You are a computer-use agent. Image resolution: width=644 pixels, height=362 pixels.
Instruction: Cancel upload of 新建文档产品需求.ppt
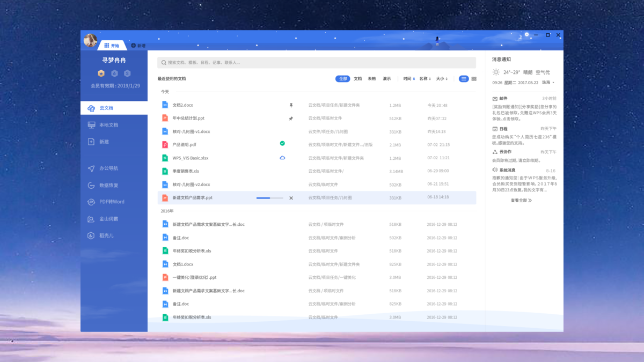click(291, 198)
